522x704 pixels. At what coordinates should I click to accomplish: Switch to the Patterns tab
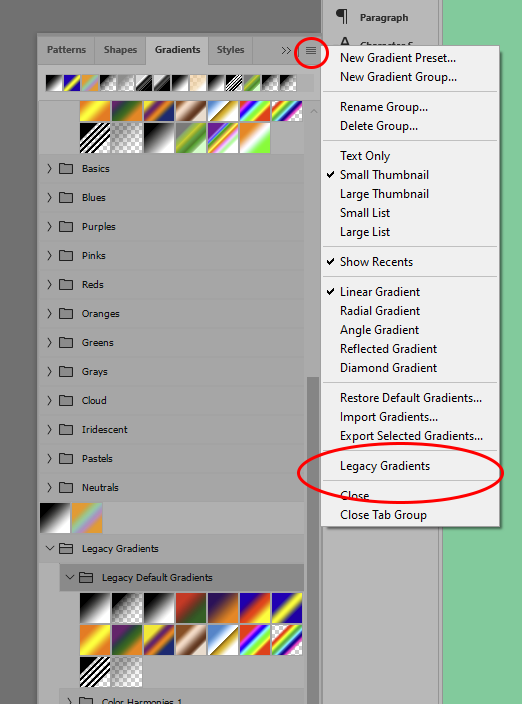(x=66, y=49)
